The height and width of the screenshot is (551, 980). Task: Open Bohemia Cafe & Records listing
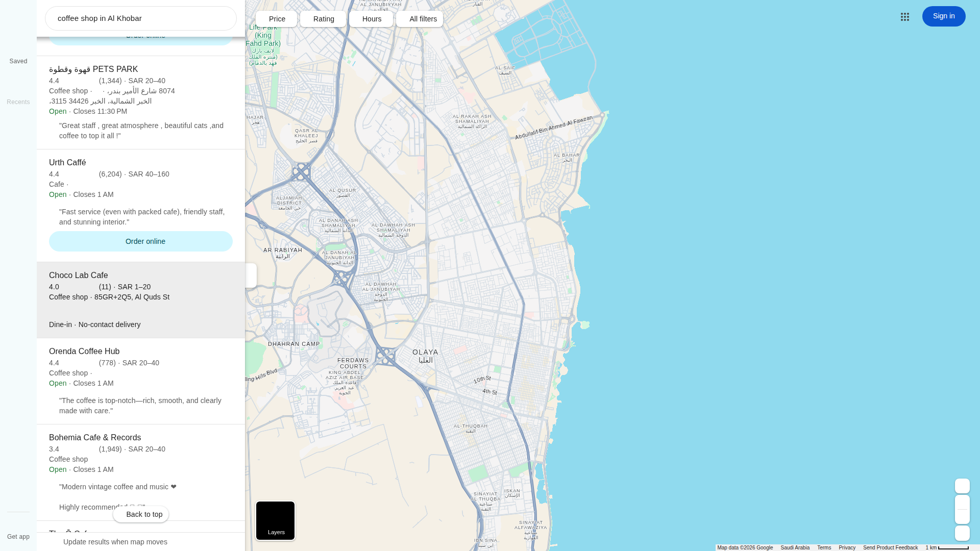141,472
